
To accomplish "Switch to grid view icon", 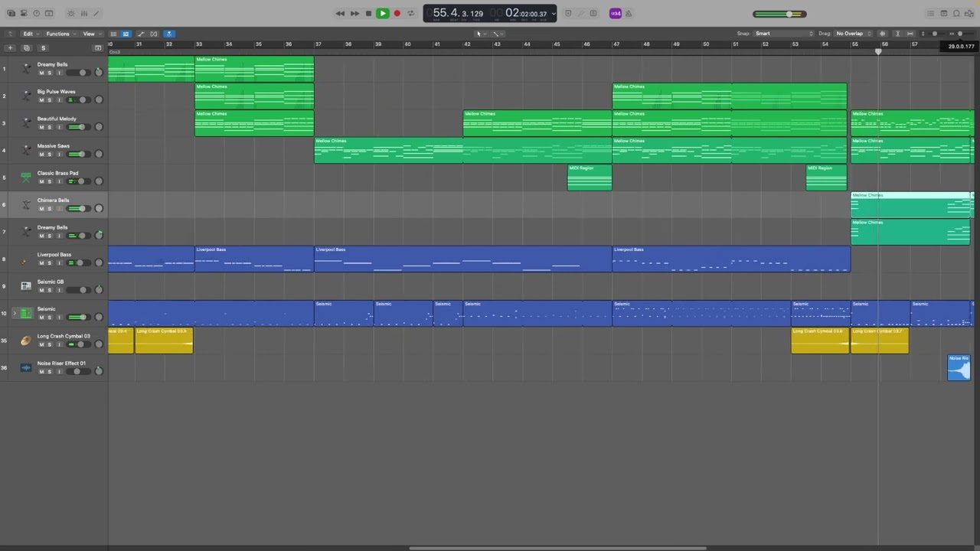I will (113, 34).
